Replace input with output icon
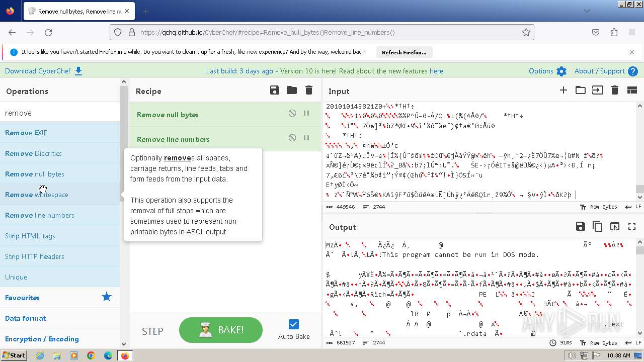 [615, 227]
